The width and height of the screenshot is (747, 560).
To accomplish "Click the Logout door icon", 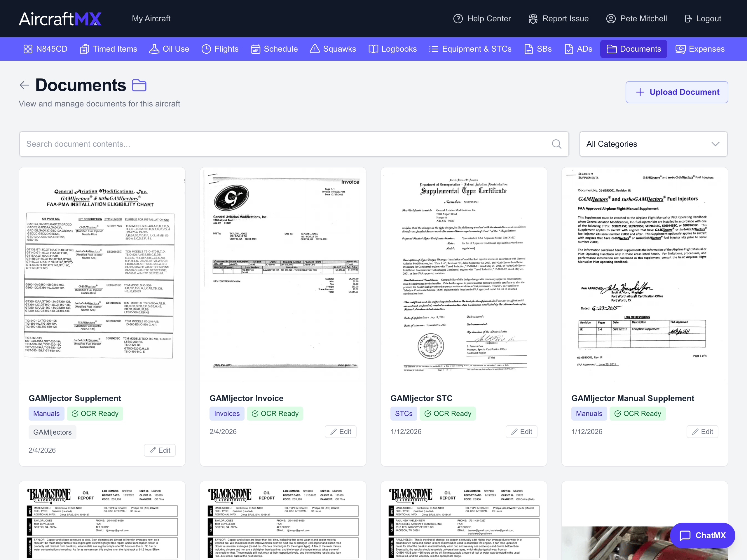I will tap(688, 19).
